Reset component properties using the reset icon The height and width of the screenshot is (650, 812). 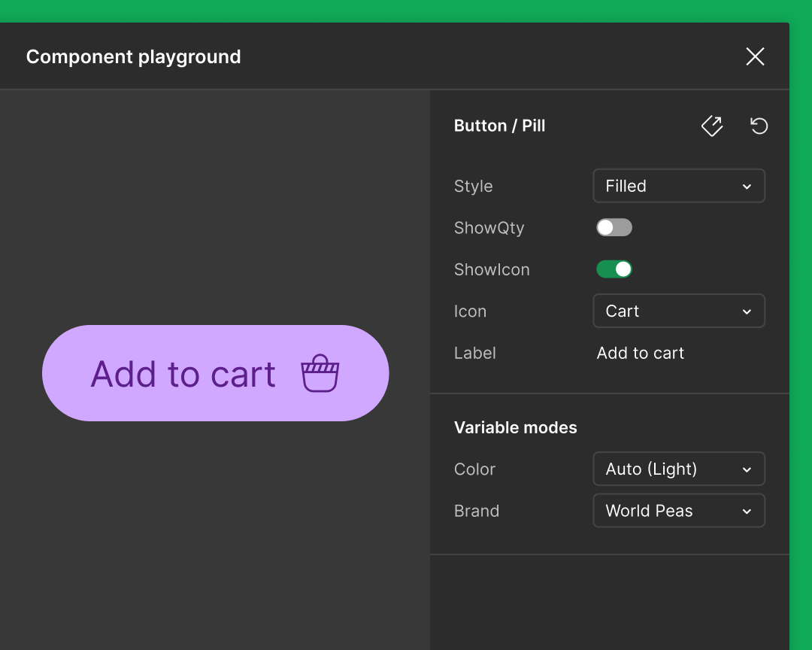(x=759, y=126)
